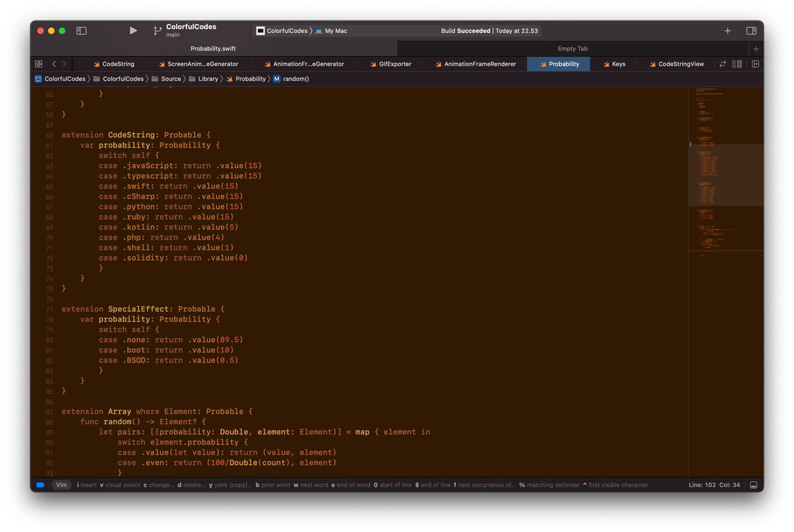Click the 'case .cSharp: return .value(15)' line
Screen dimensions: 794x532
171,197
